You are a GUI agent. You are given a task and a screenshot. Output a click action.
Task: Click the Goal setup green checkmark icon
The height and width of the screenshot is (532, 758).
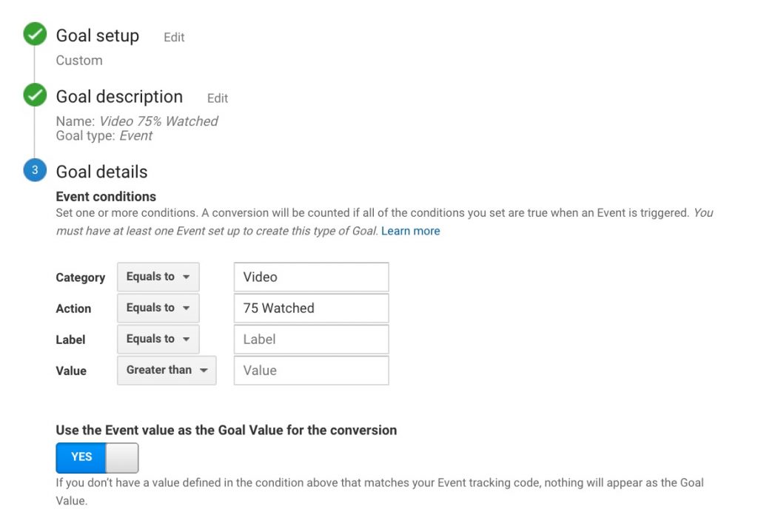35,35
